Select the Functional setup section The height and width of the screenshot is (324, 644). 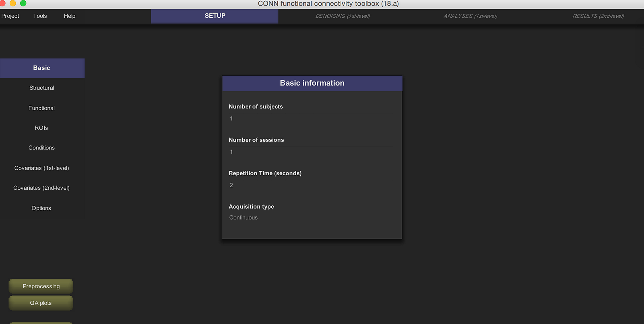[x=42, y=108]
